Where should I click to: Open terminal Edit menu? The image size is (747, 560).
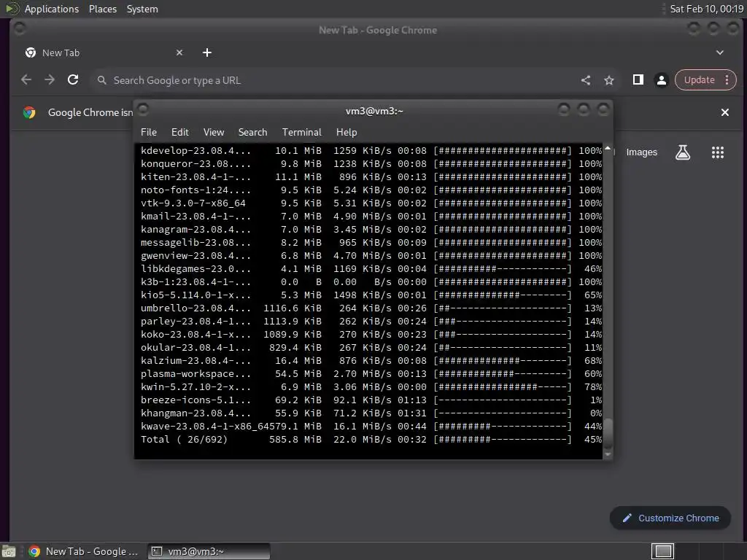179,133
